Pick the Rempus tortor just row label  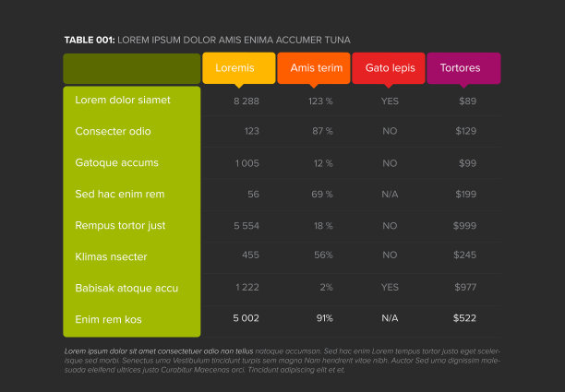pyautogui.click(x=120, y=226)
